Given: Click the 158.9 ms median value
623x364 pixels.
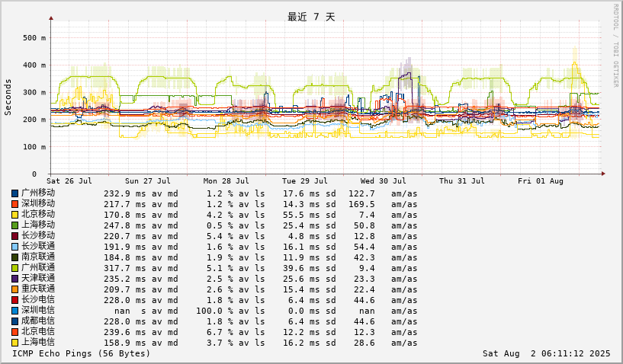Looking at the screenshot, I should click(125, 343).
